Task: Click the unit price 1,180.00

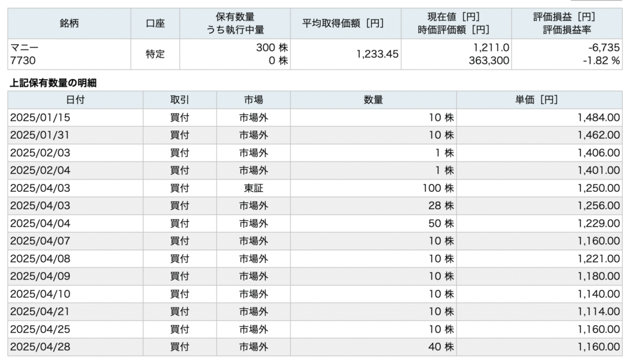Action: 599,276
